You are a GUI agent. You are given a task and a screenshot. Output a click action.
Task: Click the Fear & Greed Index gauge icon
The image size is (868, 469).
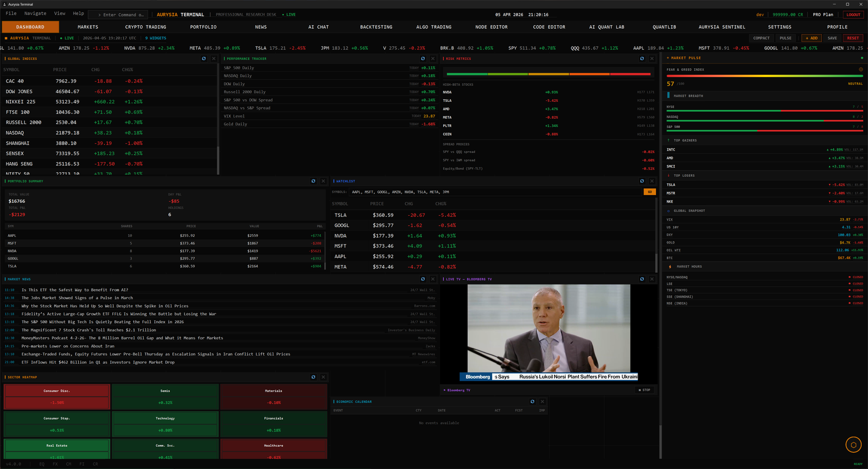tap(861, 69)
